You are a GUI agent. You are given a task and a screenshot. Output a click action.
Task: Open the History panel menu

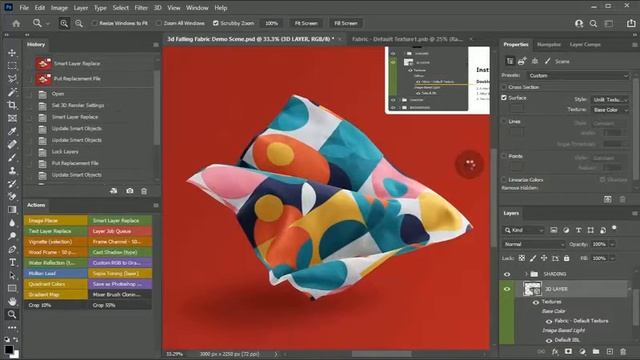[156, 44]
